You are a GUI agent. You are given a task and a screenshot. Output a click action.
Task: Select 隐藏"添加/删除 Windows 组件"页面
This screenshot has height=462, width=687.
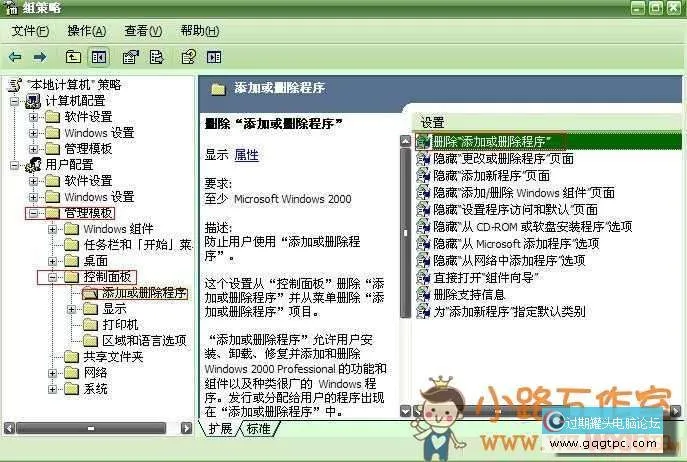coord(524,193)
